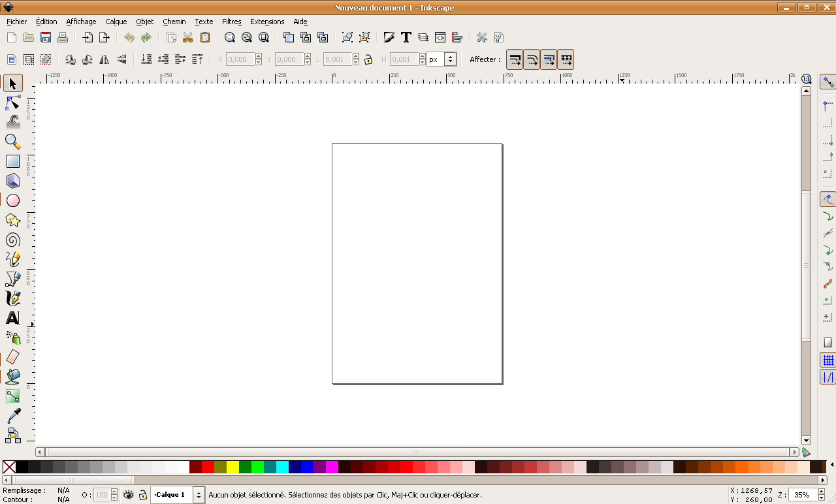This screenshot has height=504, width=836.
Task: Open the Chemin menu
Action: click(x=174, y=22)
